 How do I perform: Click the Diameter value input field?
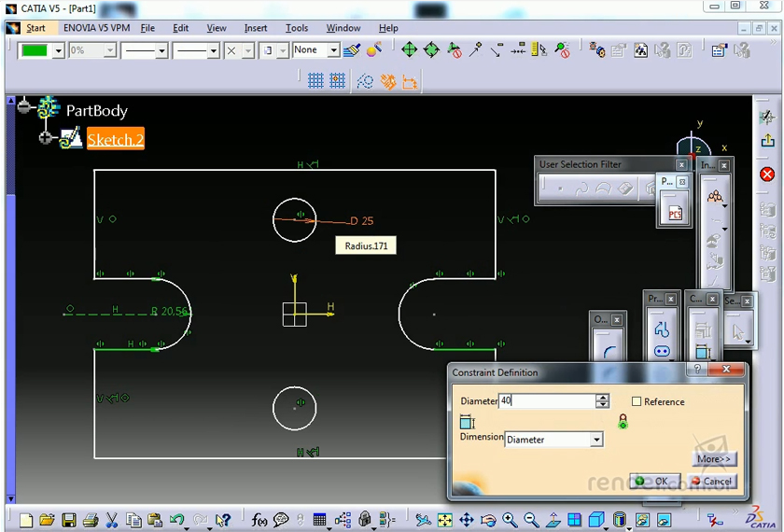(x=546, y=400)
